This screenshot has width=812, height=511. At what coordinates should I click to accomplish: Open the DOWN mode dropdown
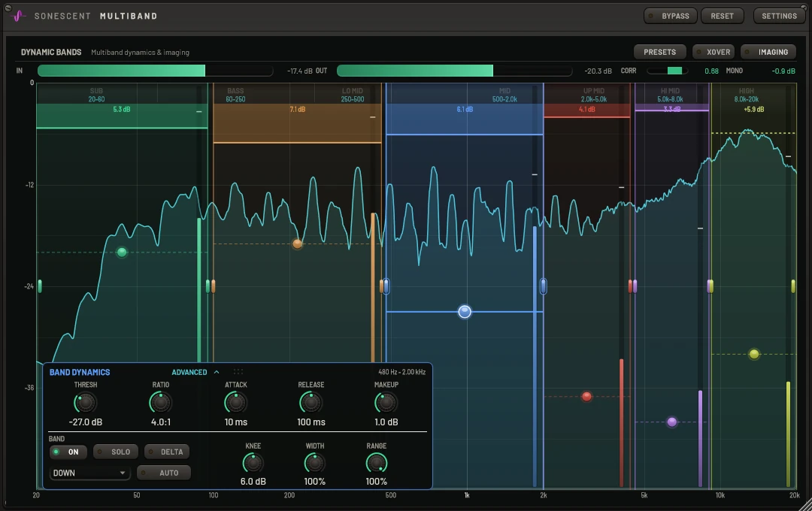pos(89,473)
